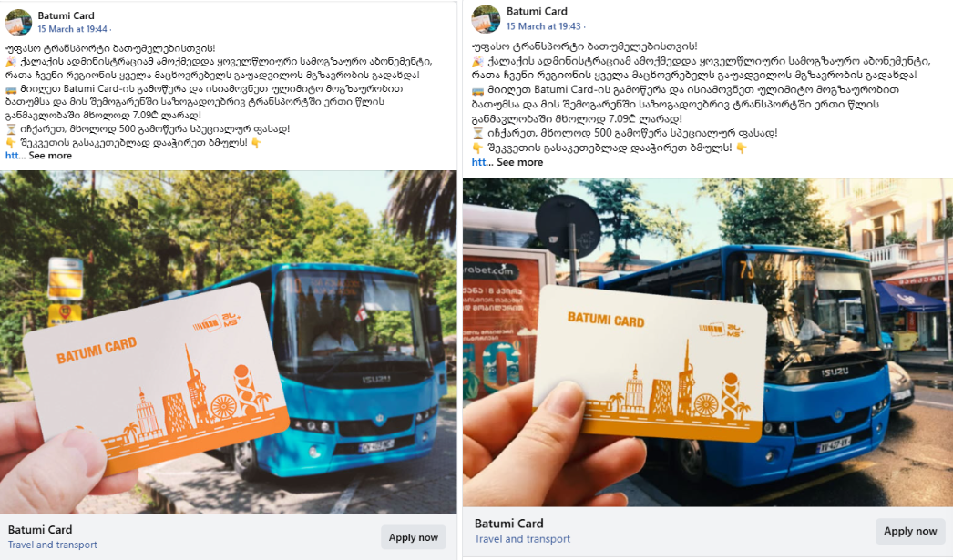Open the Batumi Card page name in the left post

66,15
